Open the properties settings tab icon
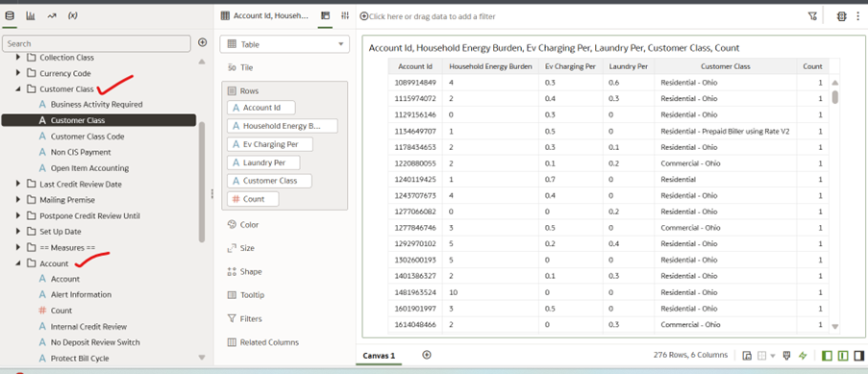This screenshot has height=374, width=868. (x=345, y=16)
